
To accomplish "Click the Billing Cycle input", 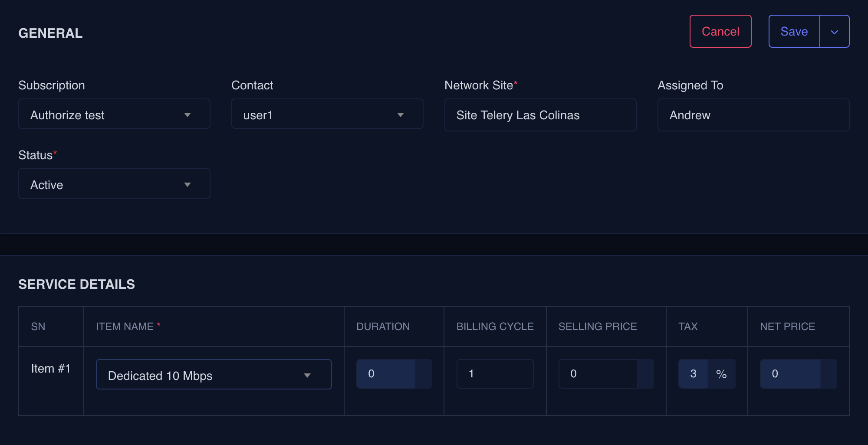I will click(x=495, y=374).
